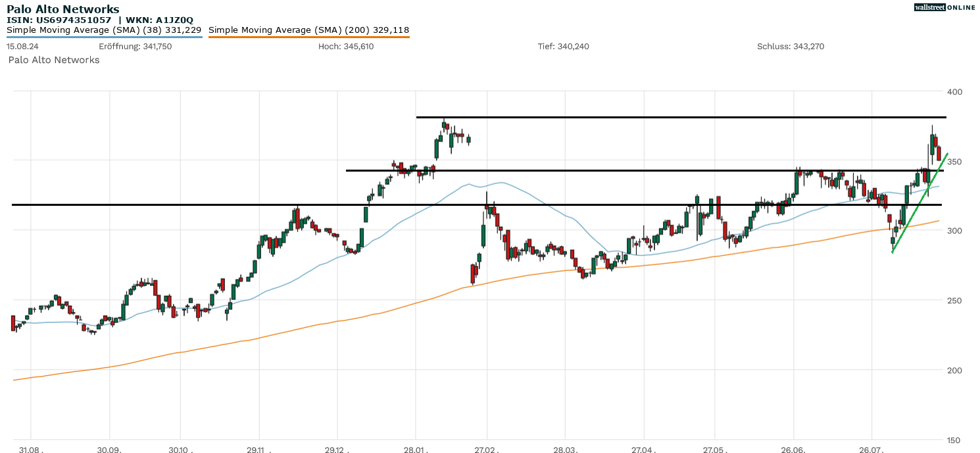Toggle the Simple Moving Average (38) legend
The image size is (980, 453).
(x=104, y=30)
